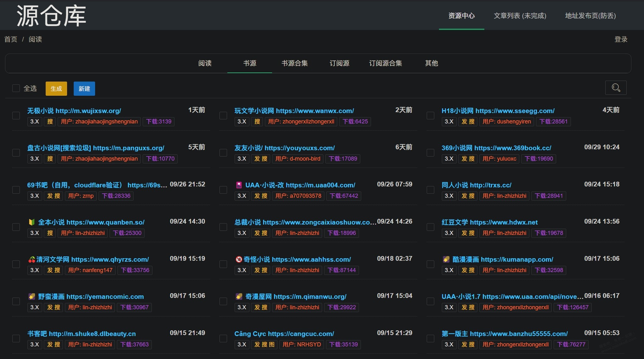Click user tag d-moon-bird on 友友小说
Screen dimensions: 644x359
(x=298, y=159)
